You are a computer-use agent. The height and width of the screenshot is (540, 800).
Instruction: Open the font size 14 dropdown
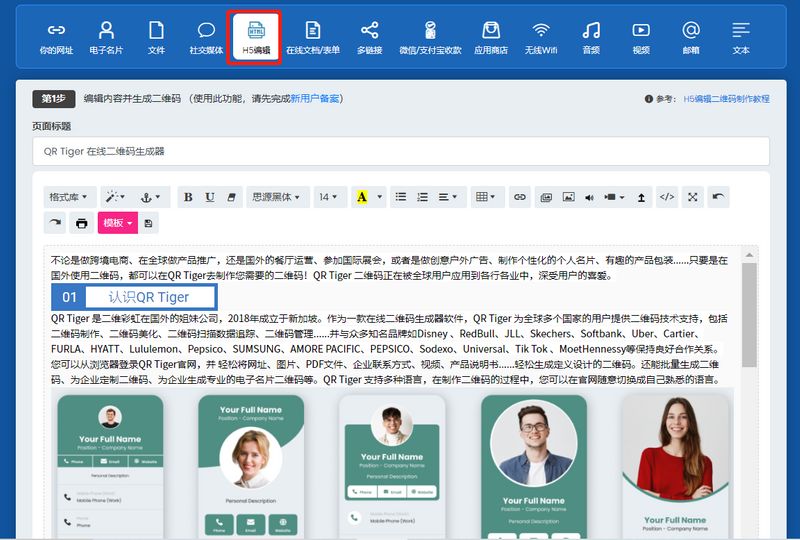click(329, 197)
